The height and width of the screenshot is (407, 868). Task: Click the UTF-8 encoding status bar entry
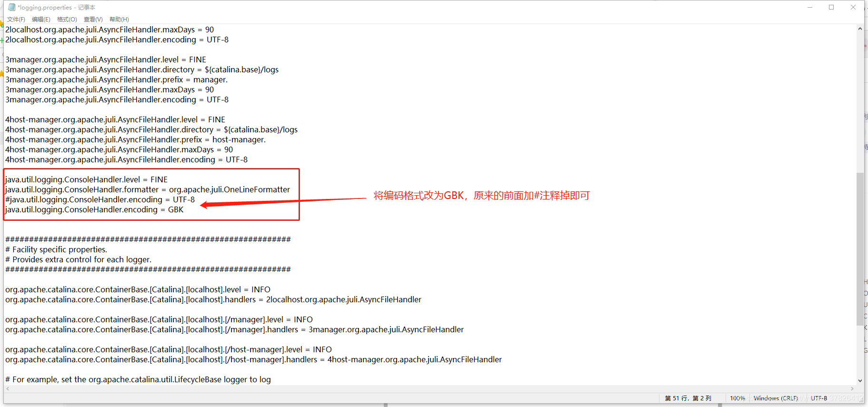point(819,398)
